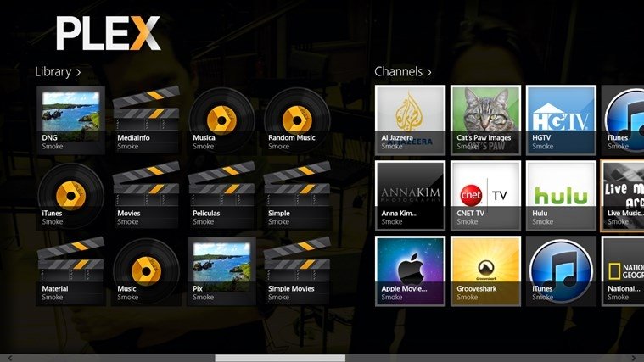Open the National Geographic channel tile
The height and width of the screenshot is (362, 644).
(x=623, y=271)
